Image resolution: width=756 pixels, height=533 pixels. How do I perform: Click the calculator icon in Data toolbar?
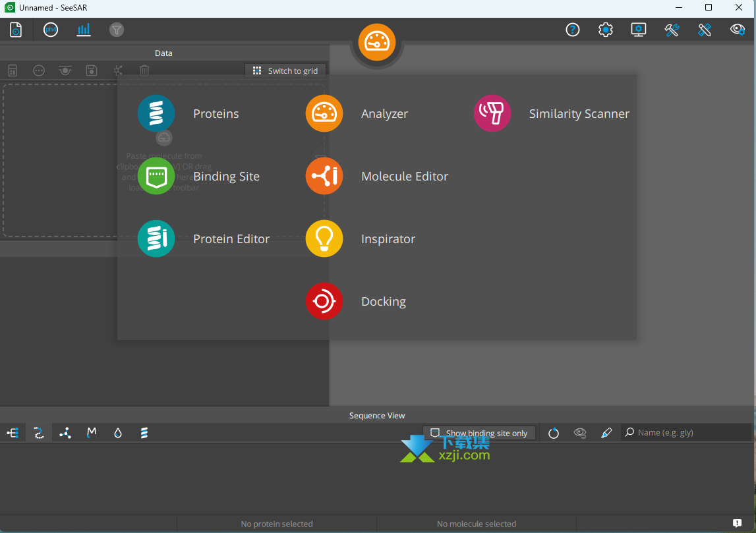tap(13, 71)
